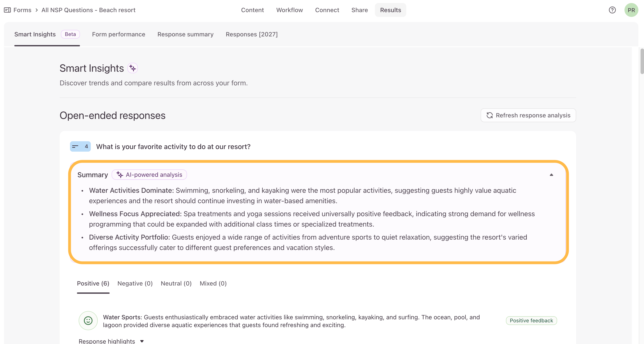
Task: Open the help question mark icon
Action: (x=612, y=10)
